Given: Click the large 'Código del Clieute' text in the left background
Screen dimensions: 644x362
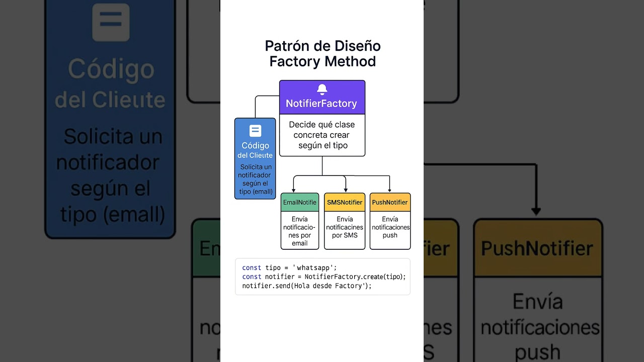Looking at the screenshot, I should click(x=110, y=84).
